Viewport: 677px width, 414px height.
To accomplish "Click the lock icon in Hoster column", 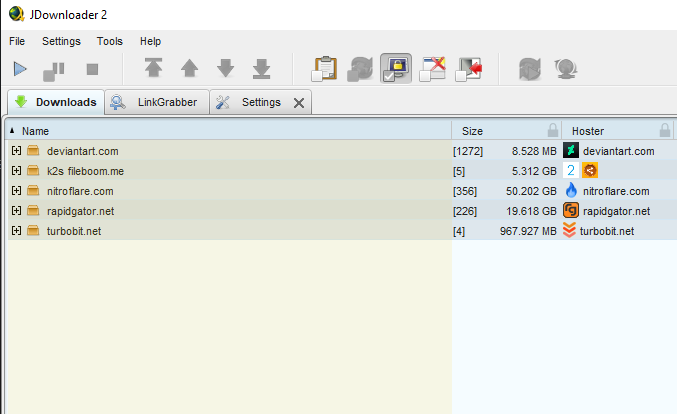I will [665, 130].
